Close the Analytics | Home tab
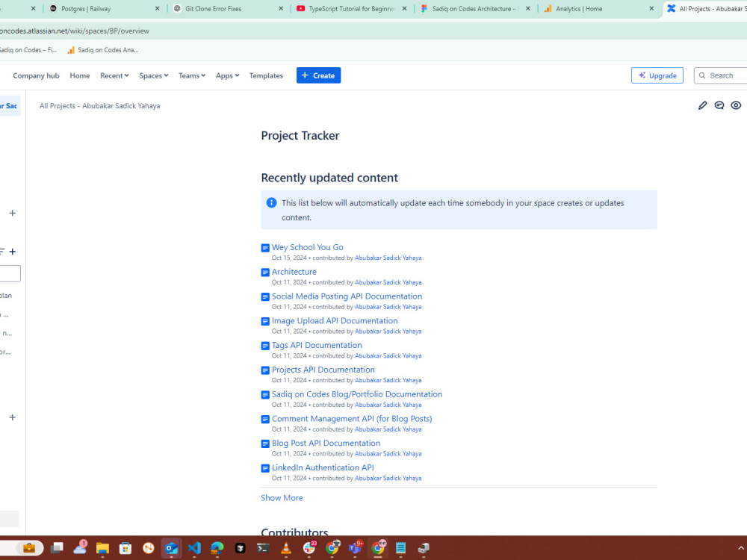 [651, 8]
